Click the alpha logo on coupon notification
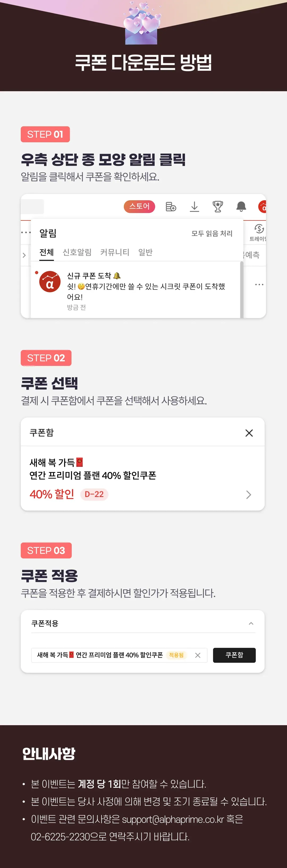The height and width of the screenshot is (868, 287). point(50,282)
